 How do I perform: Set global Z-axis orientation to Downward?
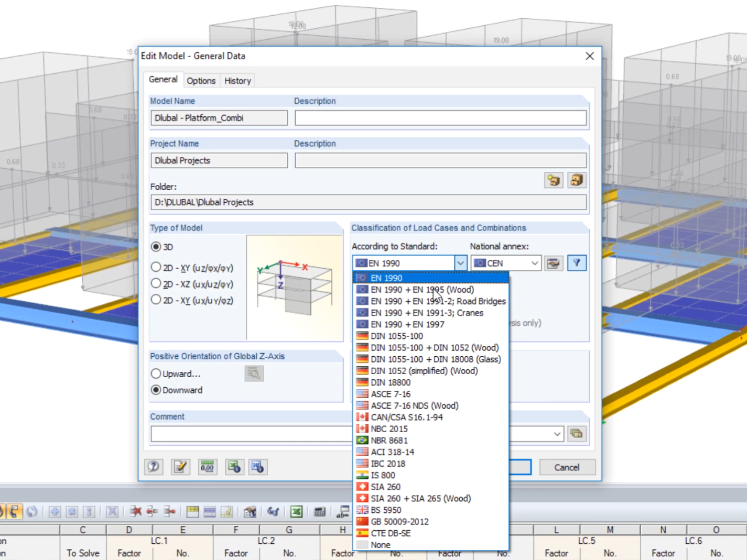point(156,390)
